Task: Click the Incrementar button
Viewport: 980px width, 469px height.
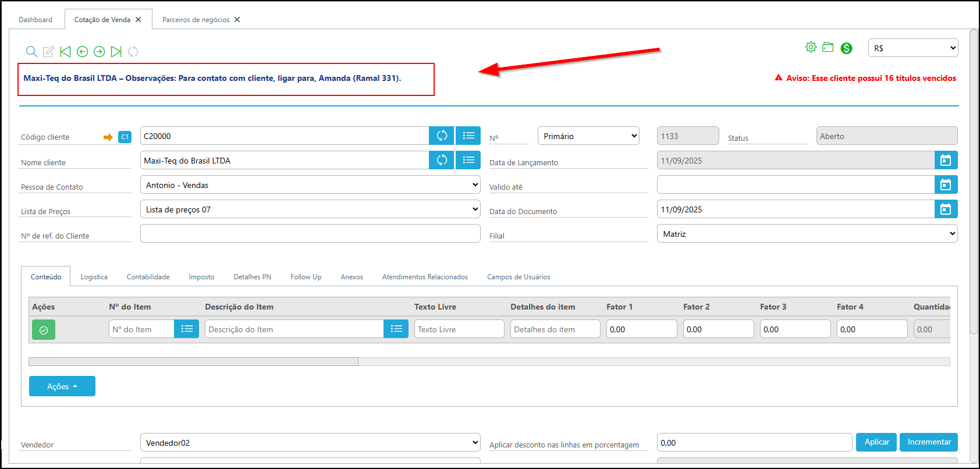Action: point(929,442)
